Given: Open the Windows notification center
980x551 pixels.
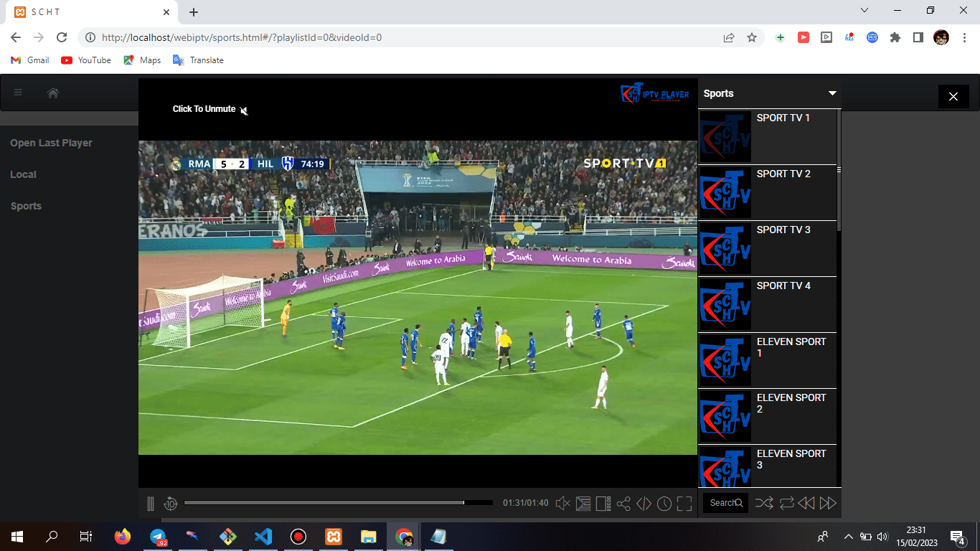Looking at the screenshot, I should 957,537.
